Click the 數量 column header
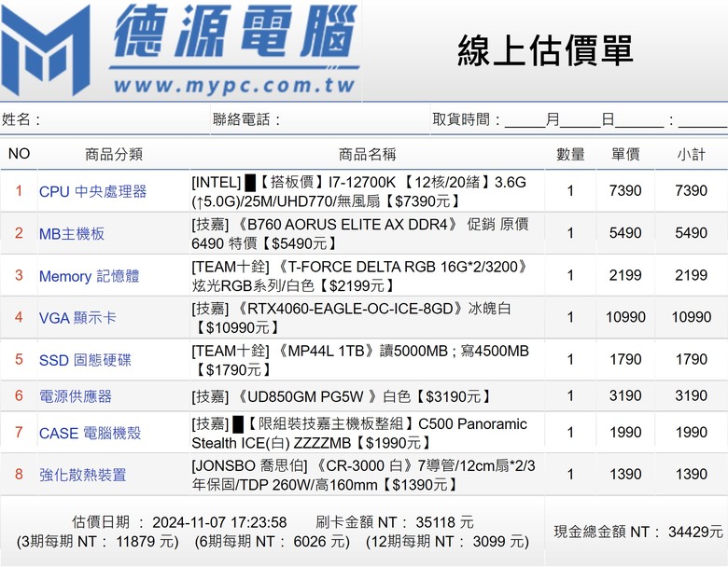Viewport: 728px width, 567px height. [x=570, y=154]
